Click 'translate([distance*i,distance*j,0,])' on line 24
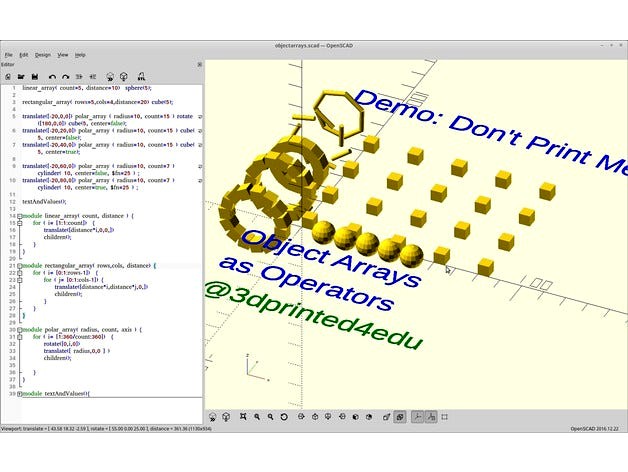The width and height of the screenshot is (628, 472). click(x=101, y=287)
